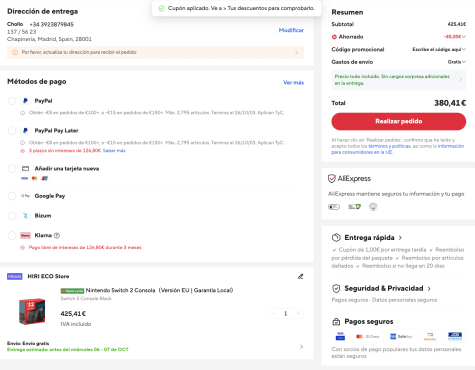Select PayPal Pay Later radio button
Viewport: 475px width, 370px height.
pos(12,130)
